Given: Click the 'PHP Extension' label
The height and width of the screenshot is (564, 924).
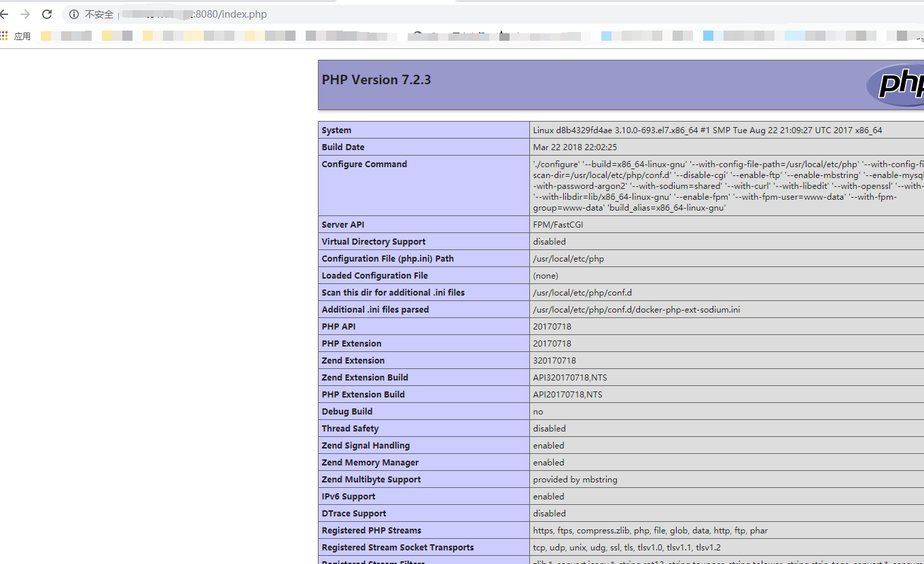Looking at the screenshot, I should (351, 344).
